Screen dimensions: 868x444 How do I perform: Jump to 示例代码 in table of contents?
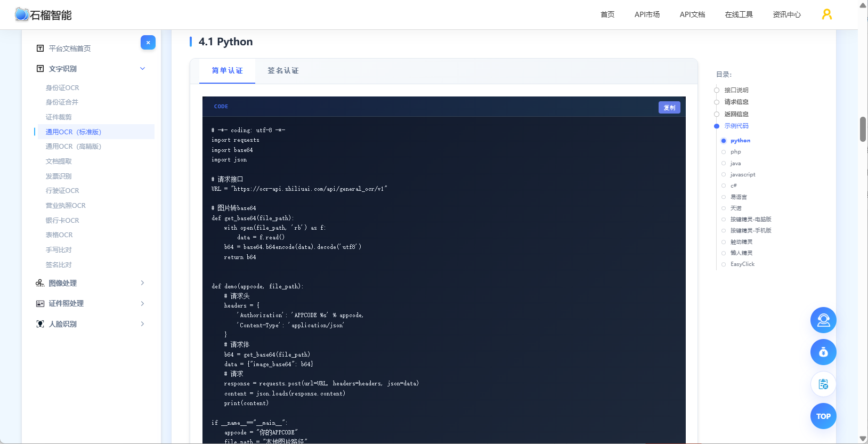coord(736,126)
